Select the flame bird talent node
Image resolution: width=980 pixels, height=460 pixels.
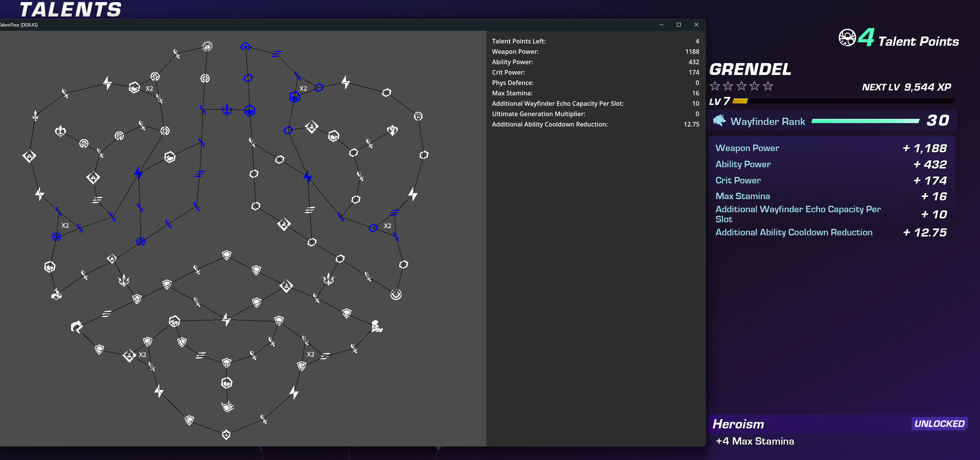point(57,295)
